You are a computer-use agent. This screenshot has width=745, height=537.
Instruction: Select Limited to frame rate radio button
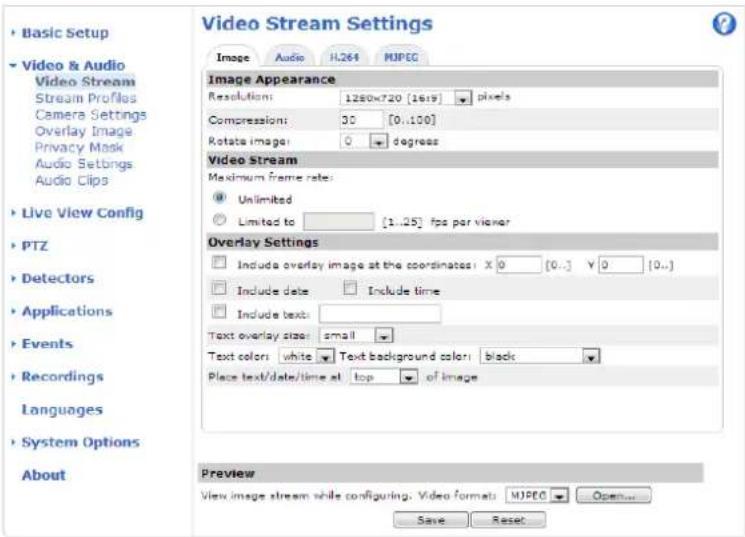coord(219,220)
